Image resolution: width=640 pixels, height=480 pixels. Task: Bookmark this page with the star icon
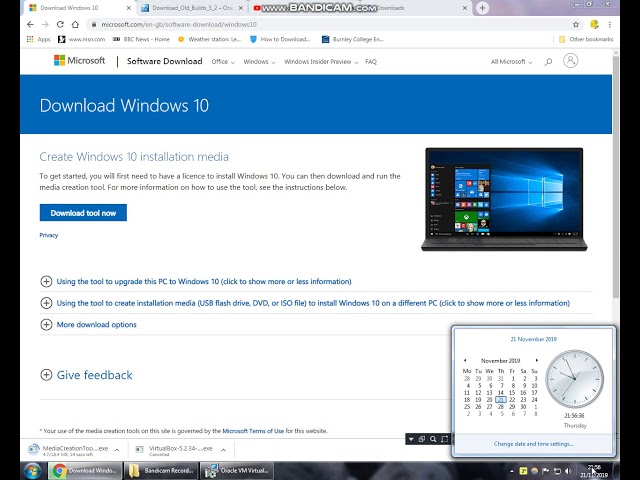576,24
